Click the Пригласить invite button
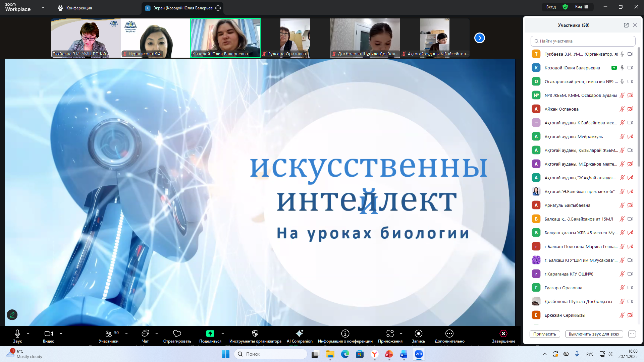644x362 pixels. [x=544, y=334]
